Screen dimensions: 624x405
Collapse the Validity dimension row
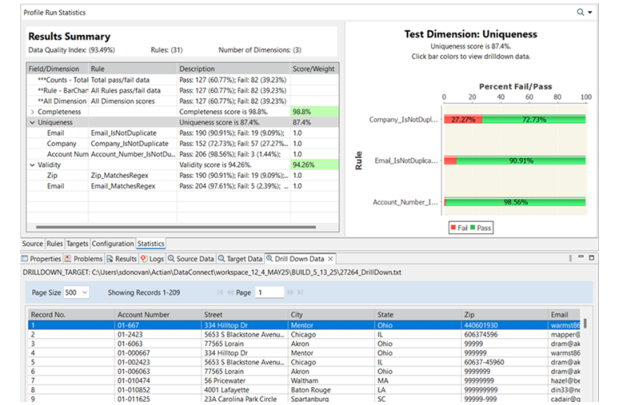click(33, 164)
